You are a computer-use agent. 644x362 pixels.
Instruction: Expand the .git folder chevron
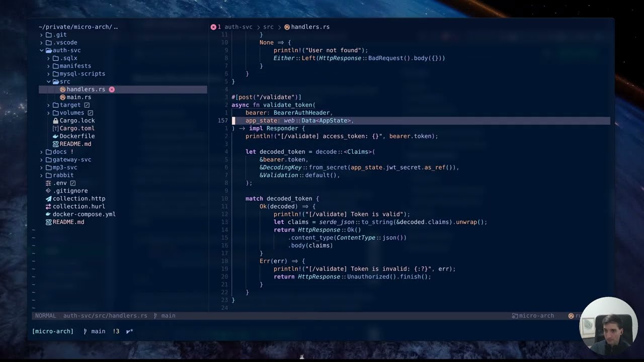pyautogui.click(x=42, y=35)
